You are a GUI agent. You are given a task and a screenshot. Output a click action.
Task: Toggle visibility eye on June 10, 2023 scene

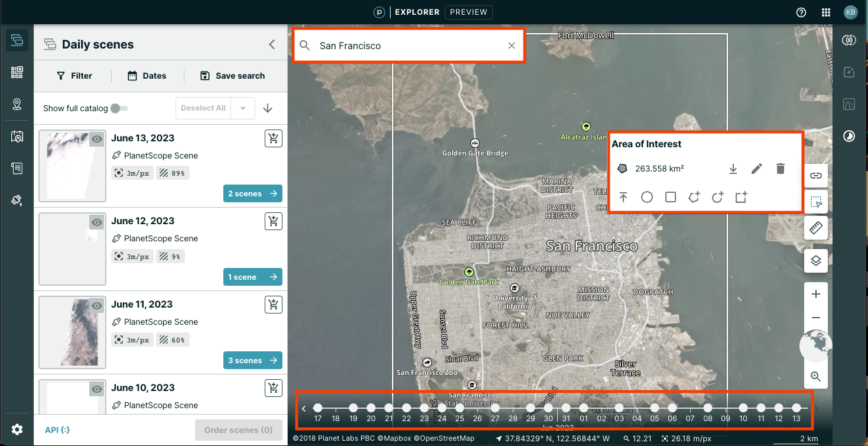(x=97, y=389)
